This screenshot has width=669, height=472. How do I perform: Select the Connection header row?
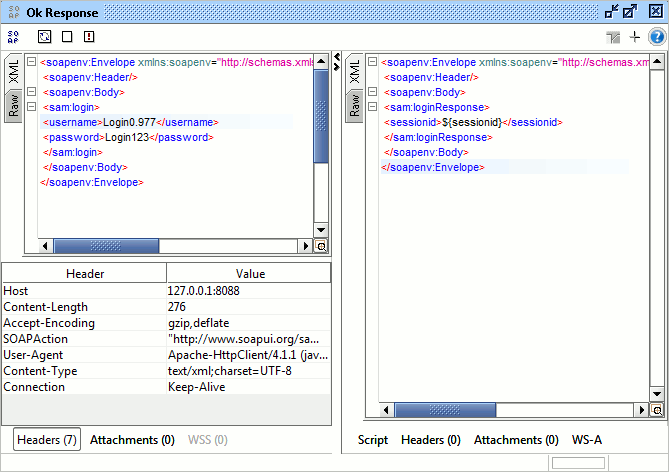point(166,387)
